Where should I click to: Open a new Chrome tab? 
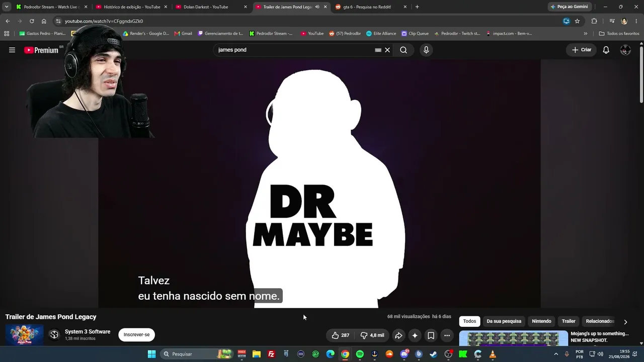417,7
